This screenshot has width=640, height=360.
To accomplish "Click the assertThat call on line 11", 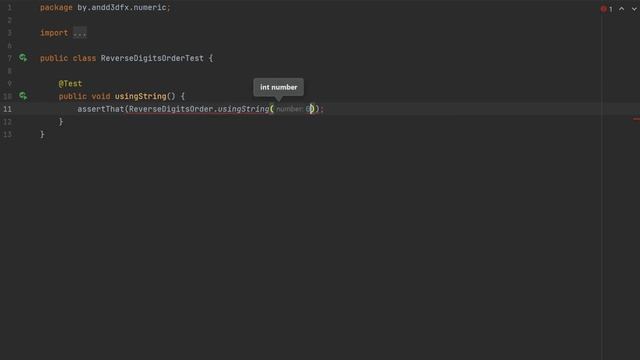I will click(x=101, y=109).
